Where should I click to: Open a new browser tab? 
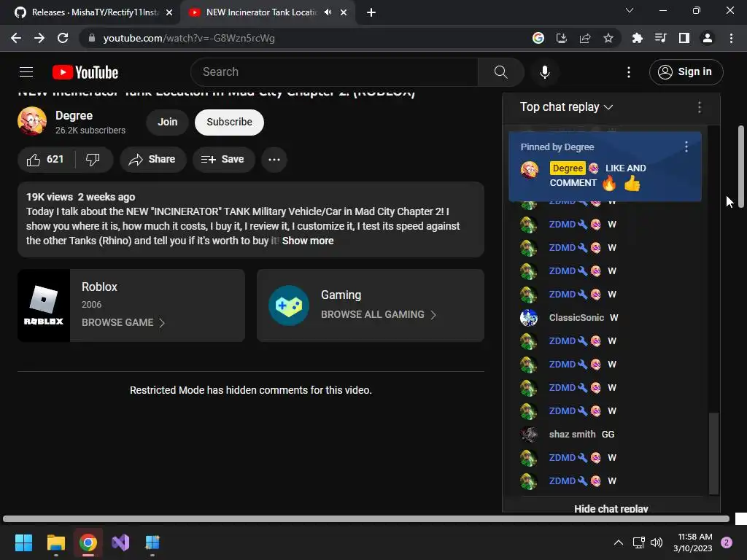[x=371, y=12]
